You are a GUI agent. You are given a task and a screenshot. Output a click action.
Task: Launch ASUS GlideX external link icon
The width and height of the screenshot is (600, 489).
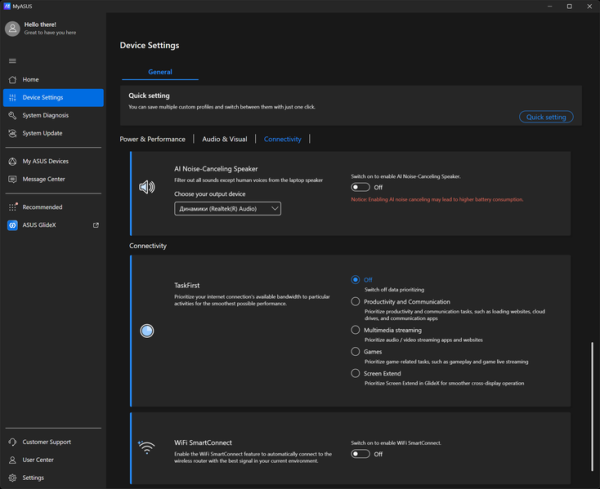pyautogui.click(x=96, y=225)
